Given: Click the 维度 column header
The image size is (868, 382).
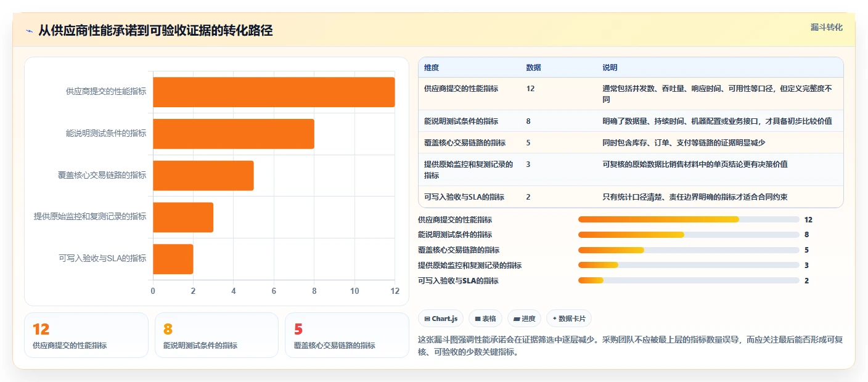Looking at the screenshot, I should pyautogui.click(x=432, y=68).
